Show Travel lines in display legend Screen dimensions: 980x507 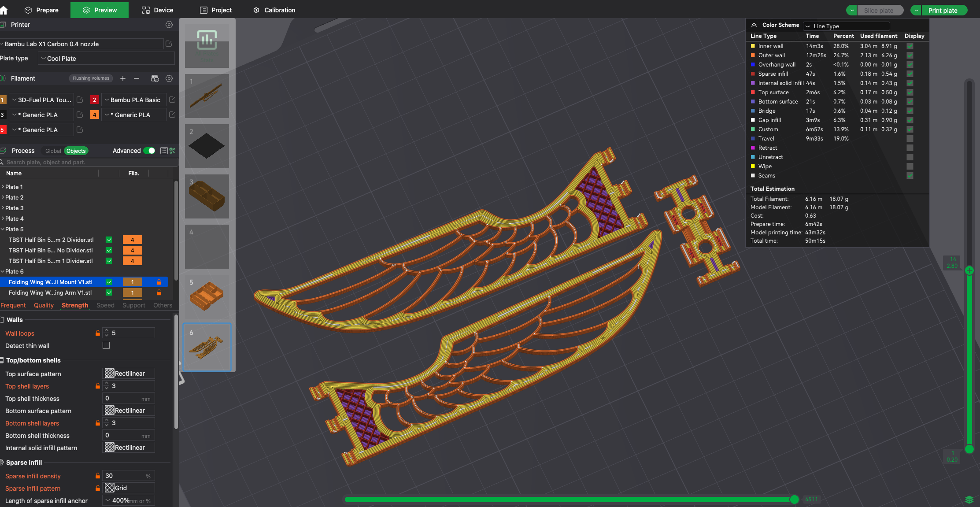pyautogui.click(x=910, y=139)
